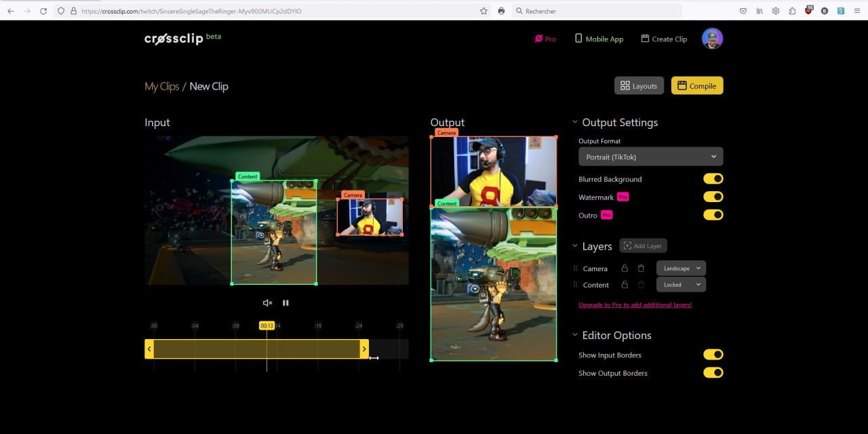This screenshot has width=868, height=434.
Task: Toggle Show Output Borders switch
Action: [713, 373]
